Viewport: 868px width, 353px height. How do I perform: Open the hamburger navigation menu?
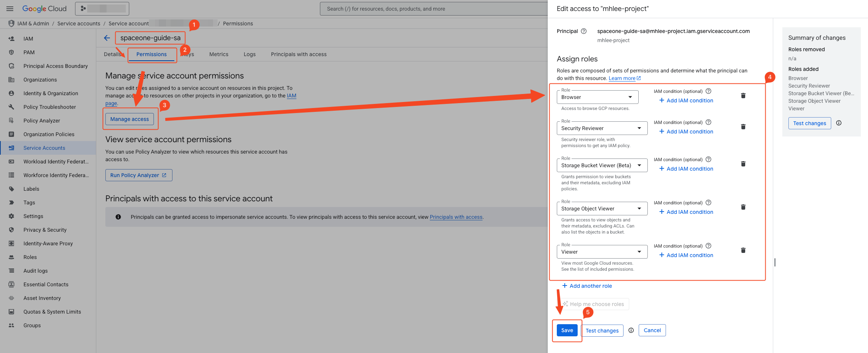(x=10, y=9)
